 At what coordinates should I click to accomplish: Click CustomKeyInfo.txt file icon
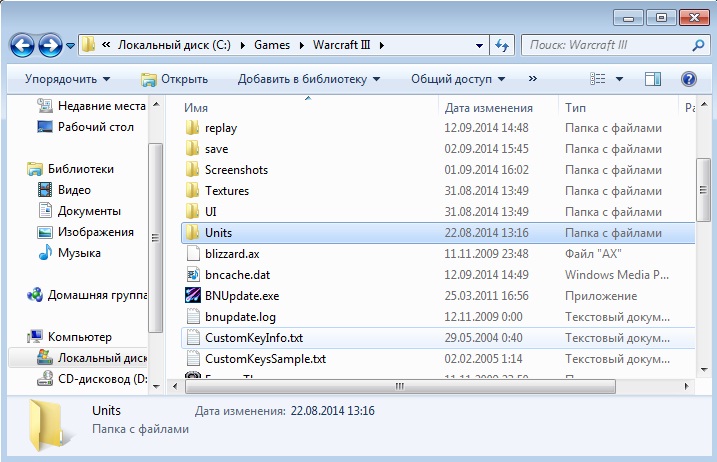tap(193, 338)
